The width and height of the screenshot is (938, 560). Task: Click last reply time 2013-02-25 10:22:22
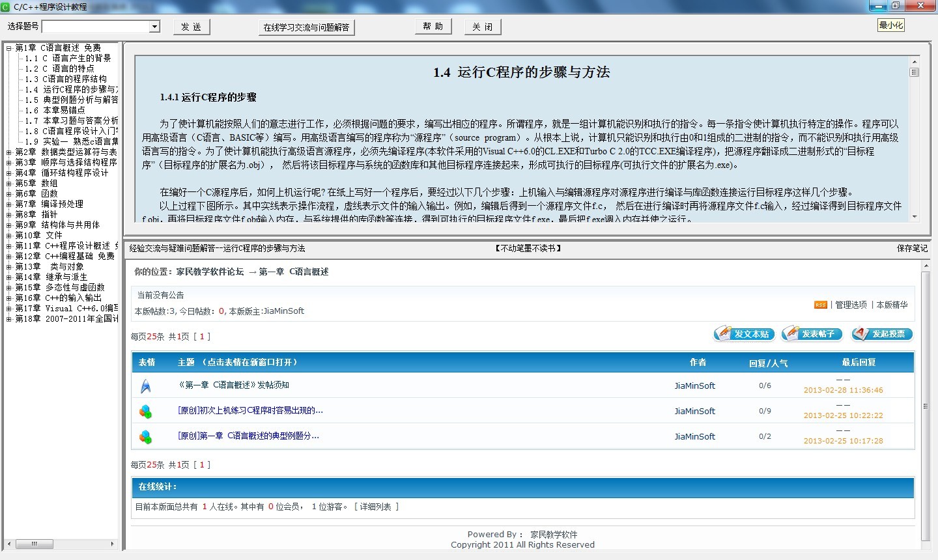(843, 415)
